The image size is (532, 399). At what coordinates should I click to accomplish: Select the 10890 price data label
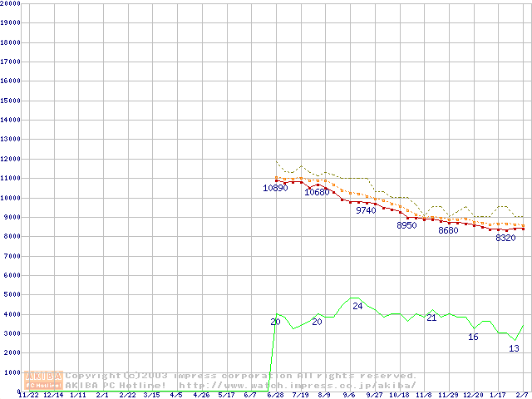[x=275, y=189]
